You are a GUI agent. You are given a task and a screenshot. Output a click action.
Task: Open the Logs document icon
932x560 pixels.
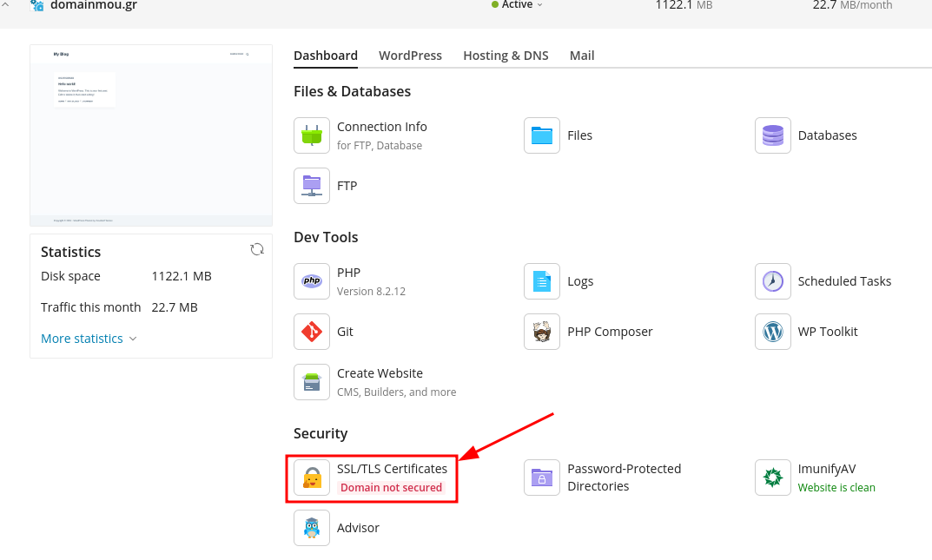pyautogui.click(x=541, y=281)
